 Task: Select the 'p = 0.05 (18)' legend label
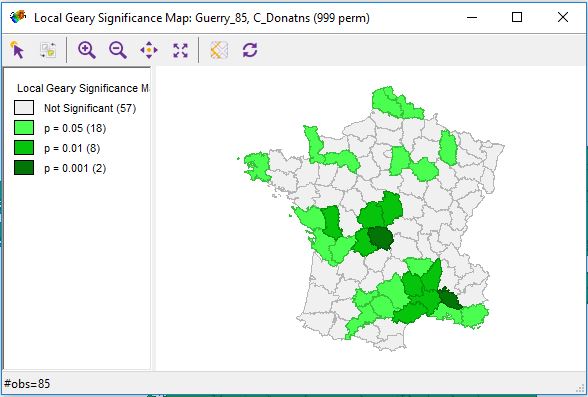click(x=75, y=128)
